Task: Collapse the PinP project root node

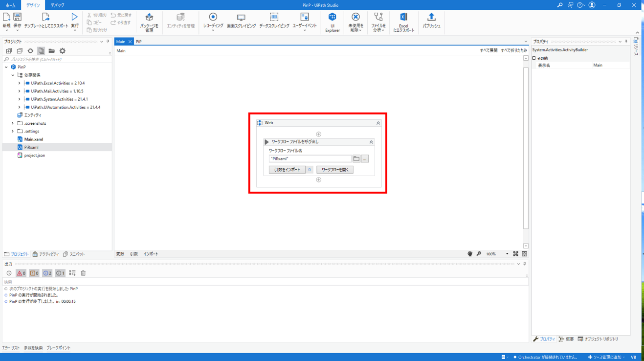Action: [6, 67]
